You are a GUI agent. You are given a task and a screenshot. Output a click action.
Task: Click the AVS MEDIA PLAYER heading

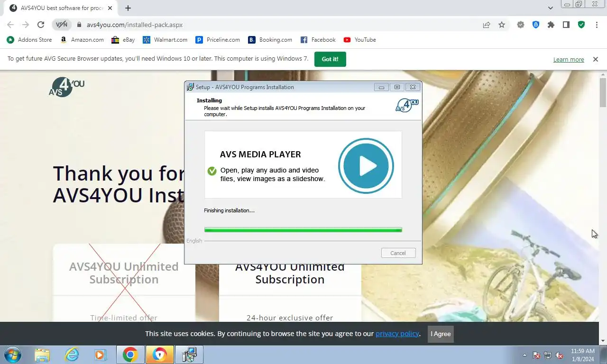pos(260,155)
